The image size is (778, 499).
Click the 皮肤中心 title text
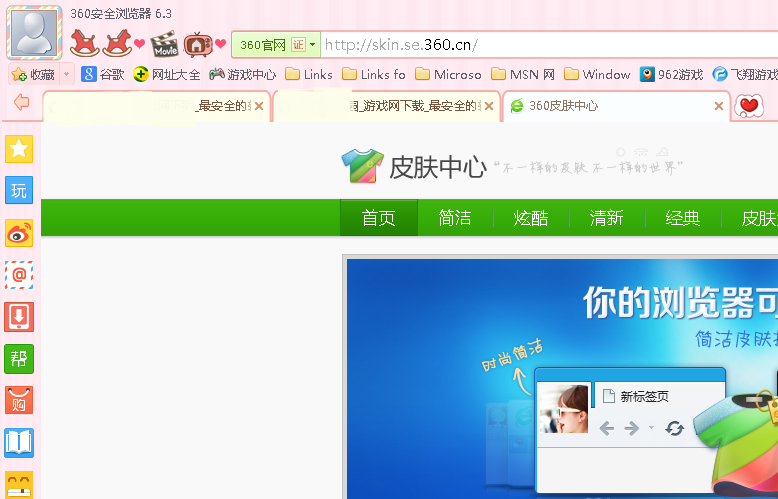(437, 167)
